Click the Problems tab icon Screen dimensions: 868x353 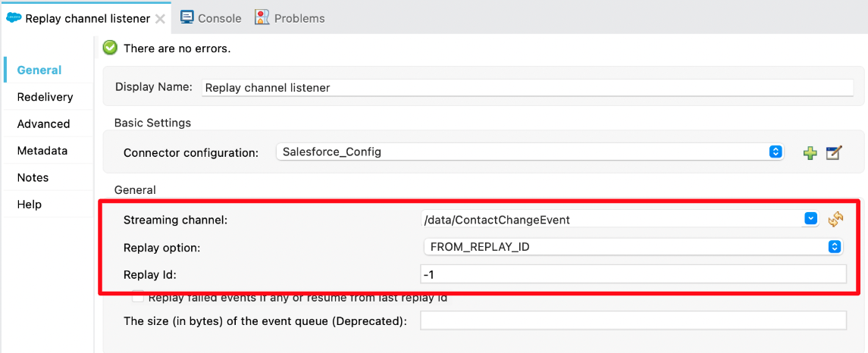(x=262, y=17)
